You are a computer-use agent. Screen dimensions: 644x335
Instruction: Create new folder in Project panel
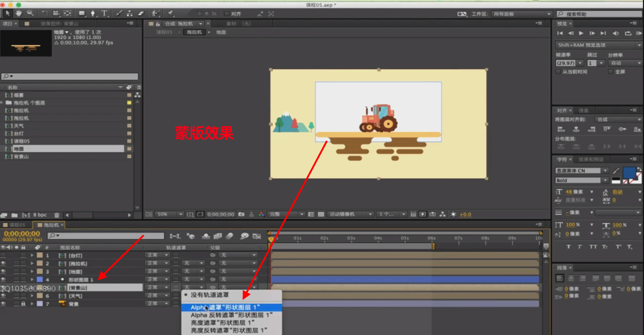15,215
